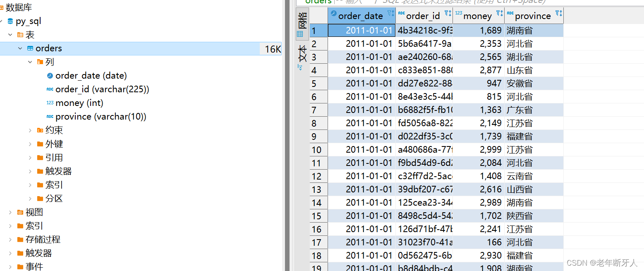
Task: Click the 分区 partitions folder icon
Action: [x=40, y=199]
